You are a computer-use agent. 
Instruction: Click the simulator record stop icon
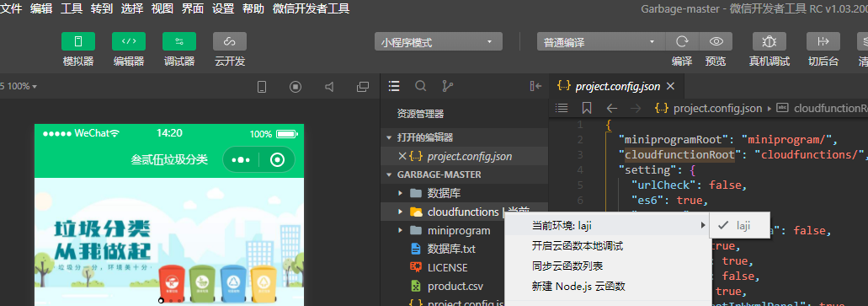click(296, 87)
